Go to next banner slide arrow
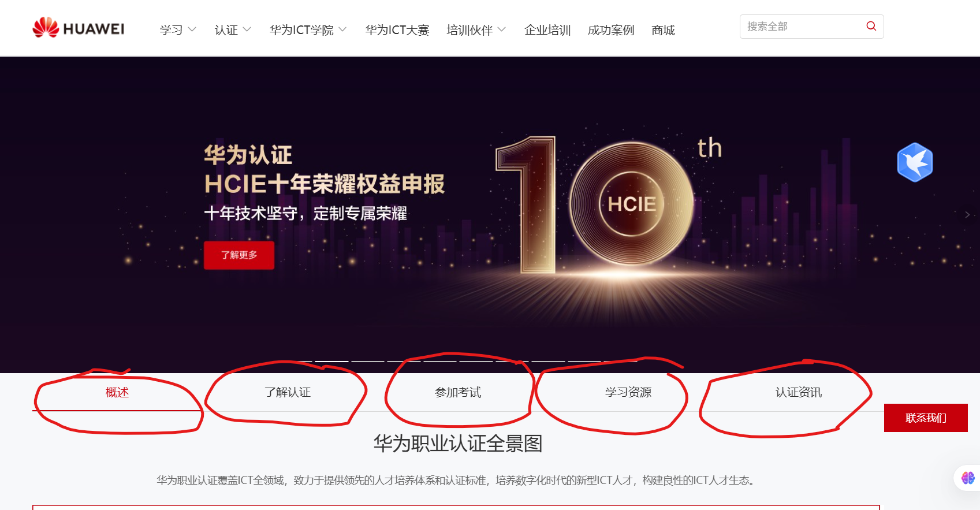Screen dimensions: 980x510 click(967, 215)
